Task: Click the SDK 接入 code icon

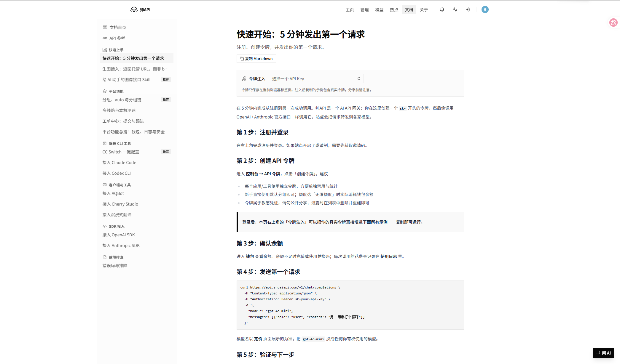Action: pyautogui.click(x=105, y=226)
